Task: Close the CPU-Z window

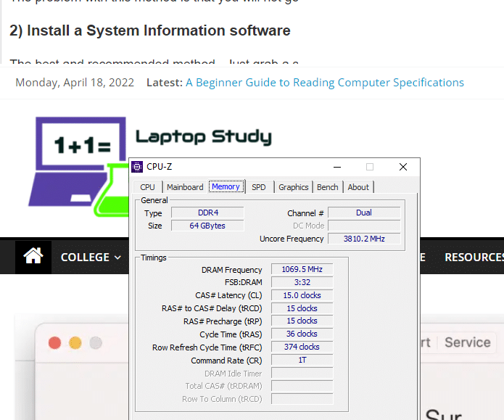Action: [x=403, y=167]
